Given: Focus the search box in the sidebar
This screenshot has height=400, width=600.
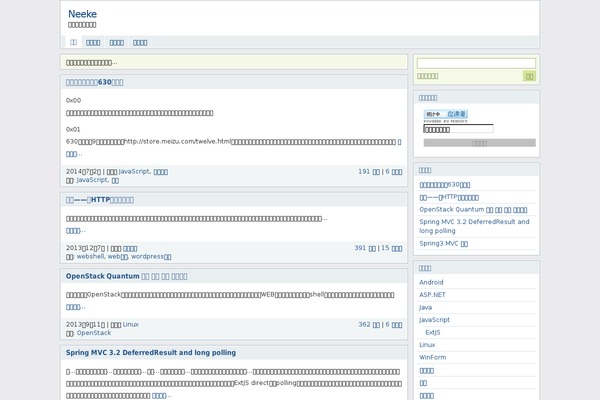Looking at the screenshot, I should pyautogui.click(x=476, y=63).
